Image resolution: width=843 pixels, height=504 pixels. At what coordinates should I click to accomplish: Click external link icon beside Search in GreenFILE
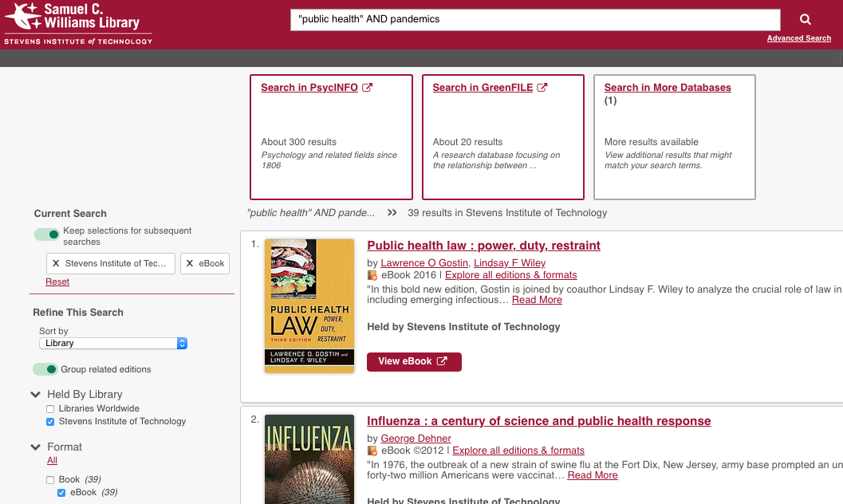tap(542, 88)
